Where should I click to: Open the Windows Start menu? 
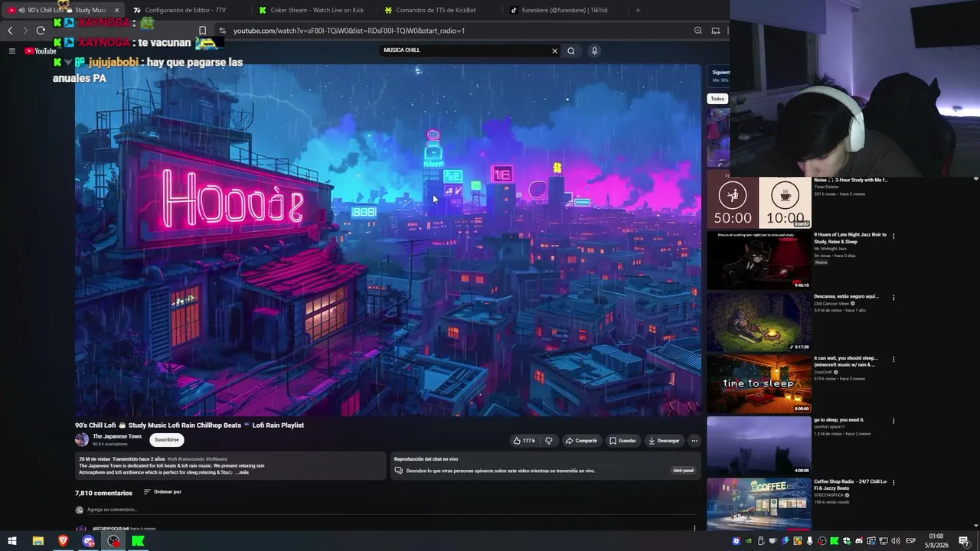click(12, 541)
